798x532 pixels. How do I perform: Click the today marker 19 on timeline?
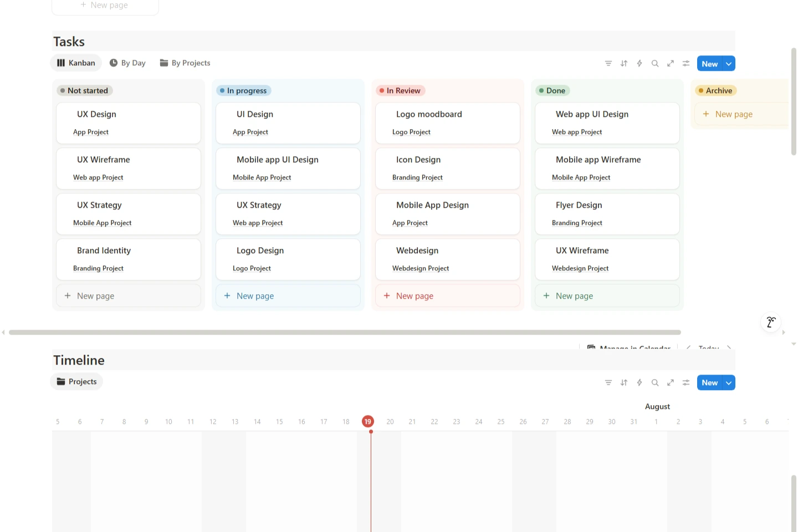[367, 422]
